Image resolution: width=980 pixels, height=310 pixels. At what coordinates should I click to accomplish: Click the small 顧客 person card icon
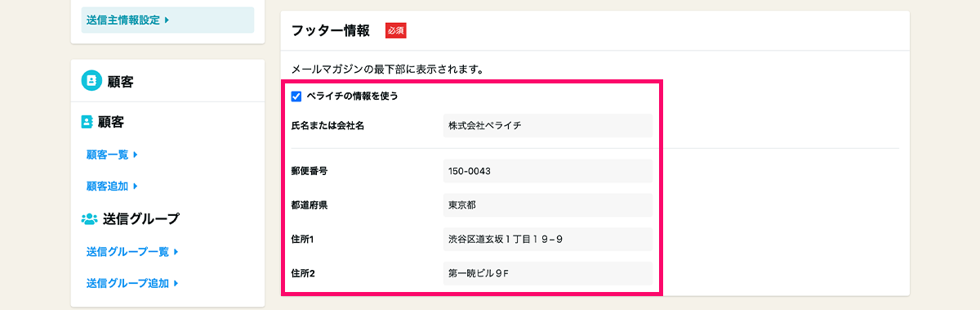pos(87,122)
